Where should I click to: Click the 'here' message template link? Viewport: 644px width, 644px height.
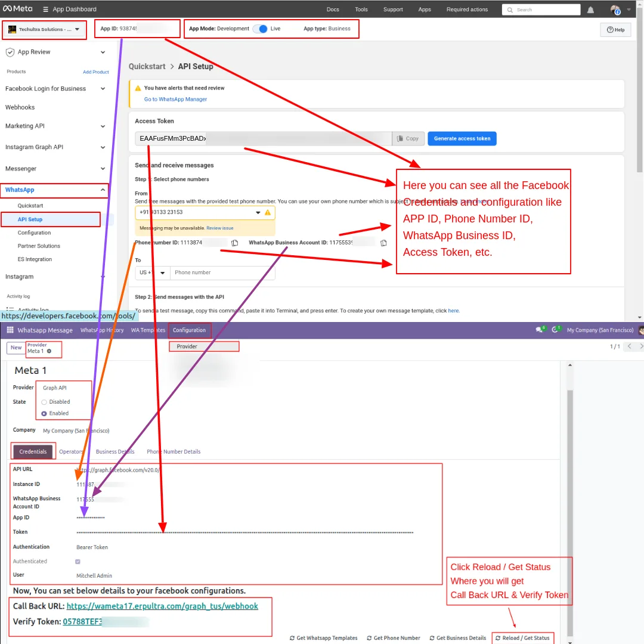coord(453,311)
